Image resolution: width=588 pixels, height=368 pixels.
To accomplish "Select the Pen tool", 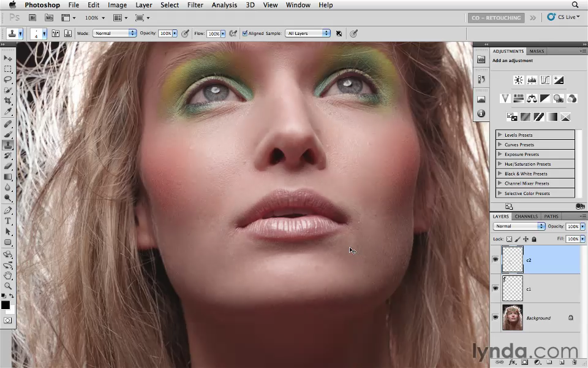I will coord(7,210).
